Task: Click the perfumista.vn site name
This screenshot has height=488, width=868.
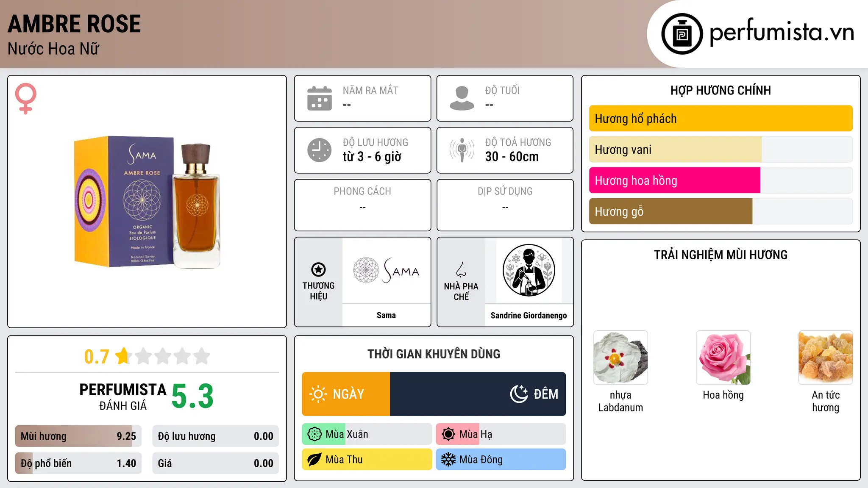Action: pyautogui.click(x=782, y=32)
